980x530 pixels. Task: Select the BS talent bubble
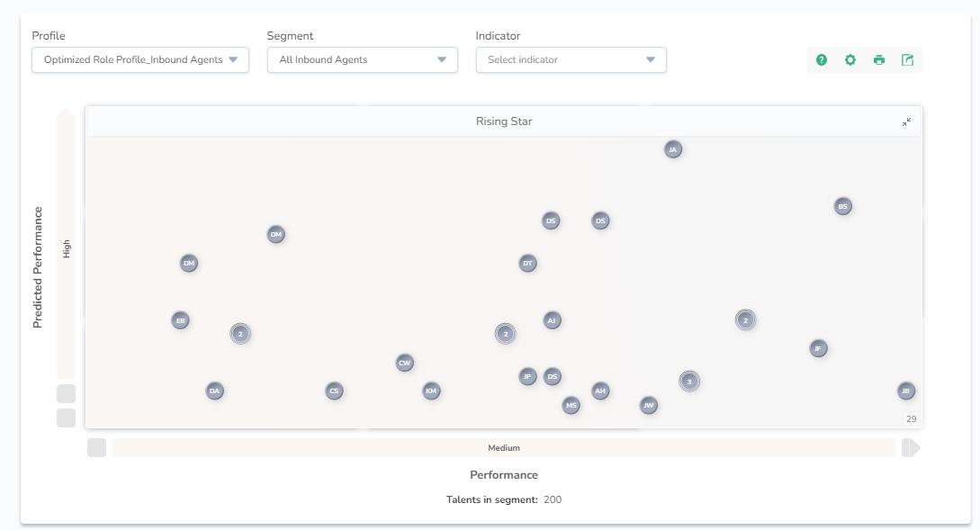point(842,206)
